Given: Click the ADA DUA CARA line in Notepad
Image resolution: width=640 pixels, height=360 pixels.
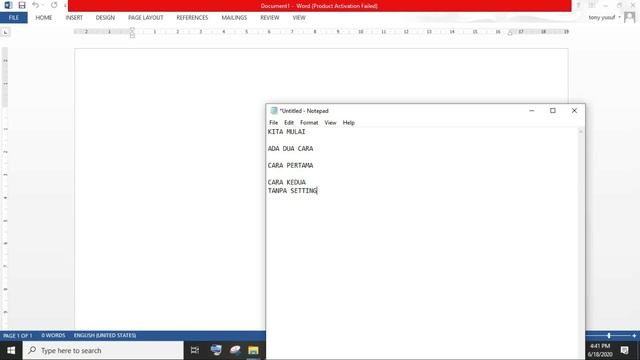Looking at the screenshot, I should 291,149.
